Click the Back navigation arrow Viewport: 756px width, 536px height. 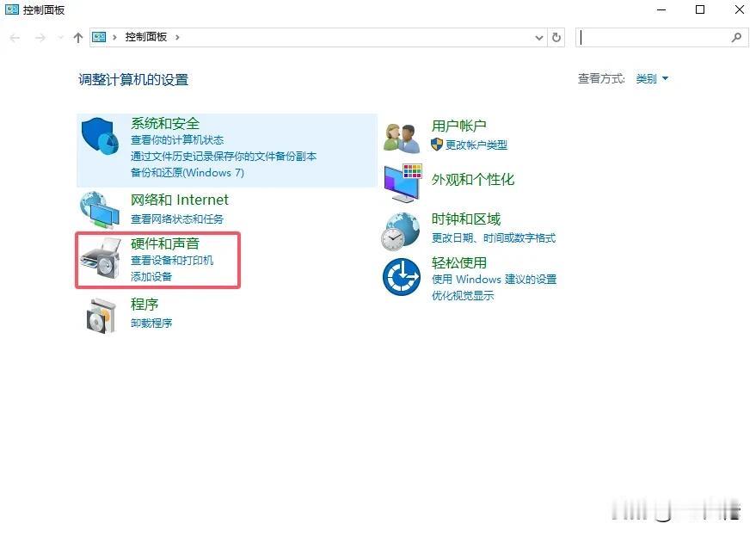click(15, 38)
